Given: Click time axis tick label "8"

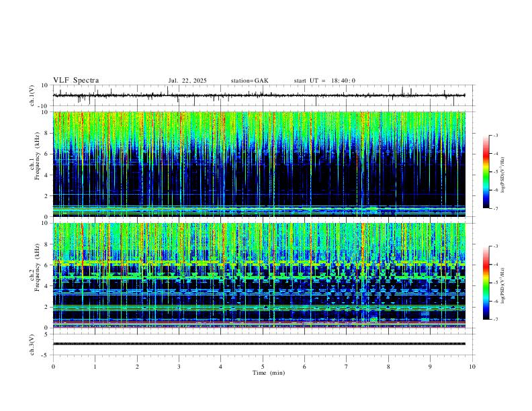Looking at the screenshot, I should 388,367.
